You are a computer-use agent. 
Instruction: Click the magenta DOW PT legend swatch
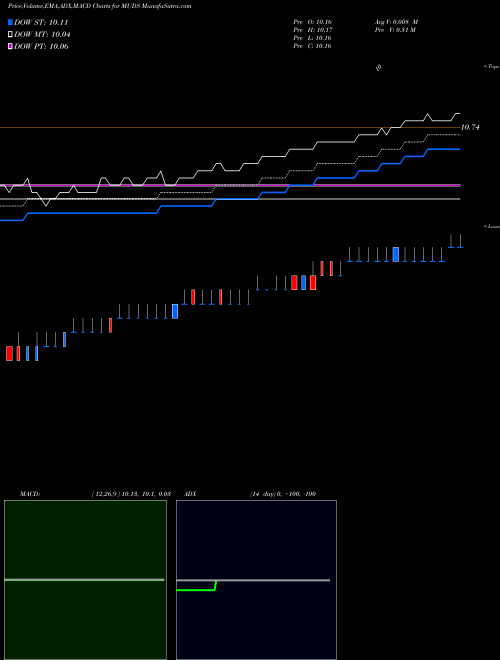[10, 46]
